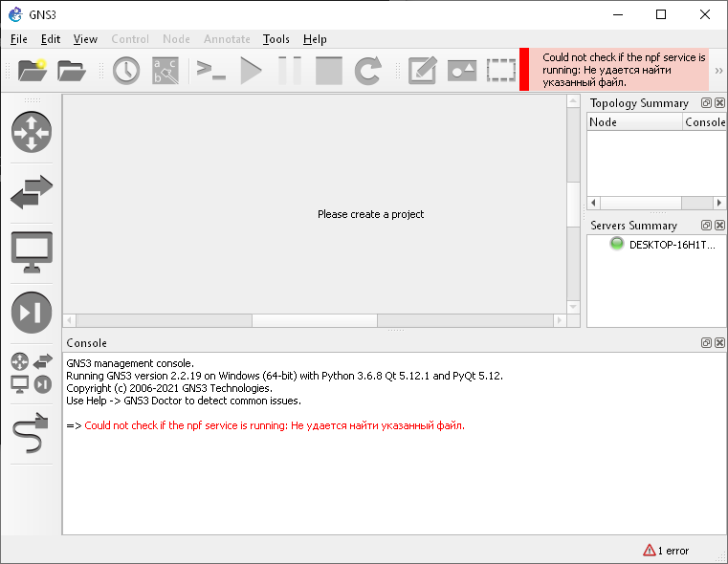Close the Topology Summary panel

coord(719,103)
